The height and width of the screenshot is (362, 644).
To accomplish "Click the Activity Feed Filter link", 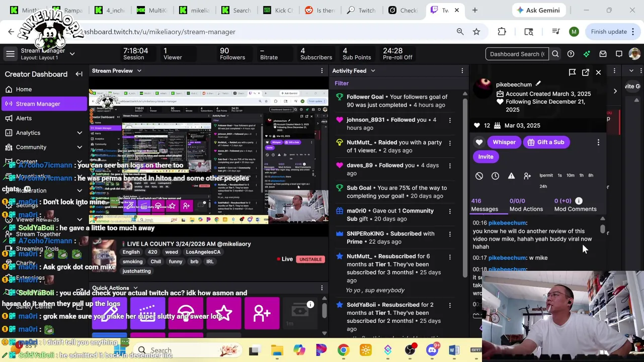I will click(x=342, y=83).
